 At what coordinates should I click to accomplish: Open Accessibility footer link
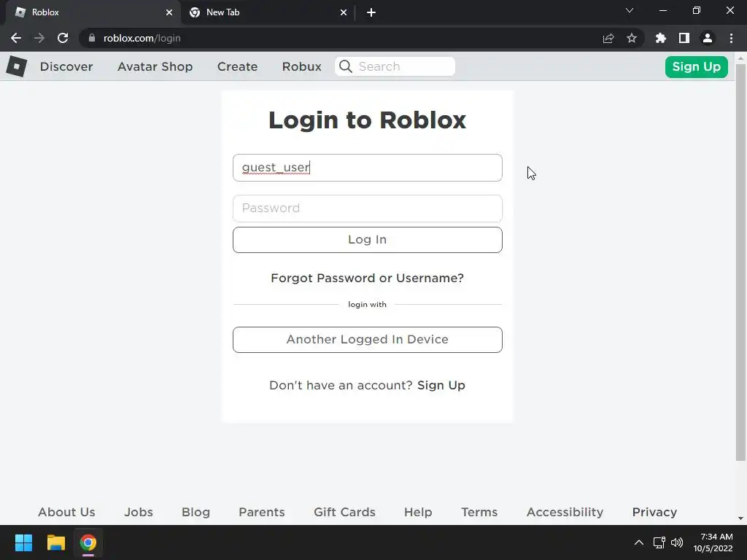point(565,512)
